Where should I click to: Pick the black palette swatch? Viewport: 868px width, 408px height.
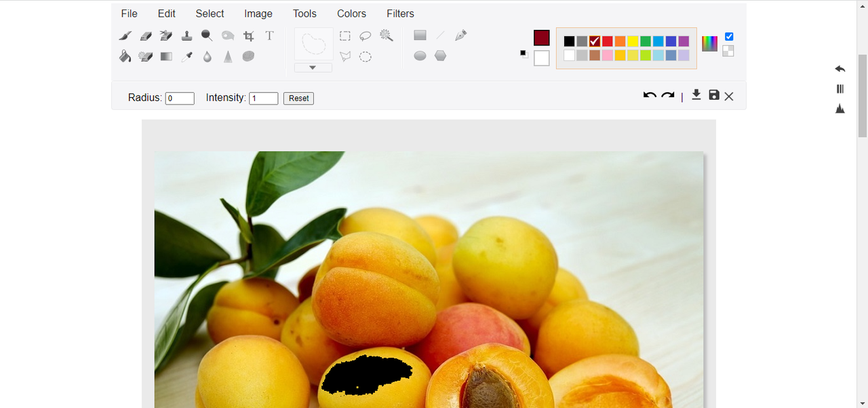pyautogui.click(x=569, y=41)
